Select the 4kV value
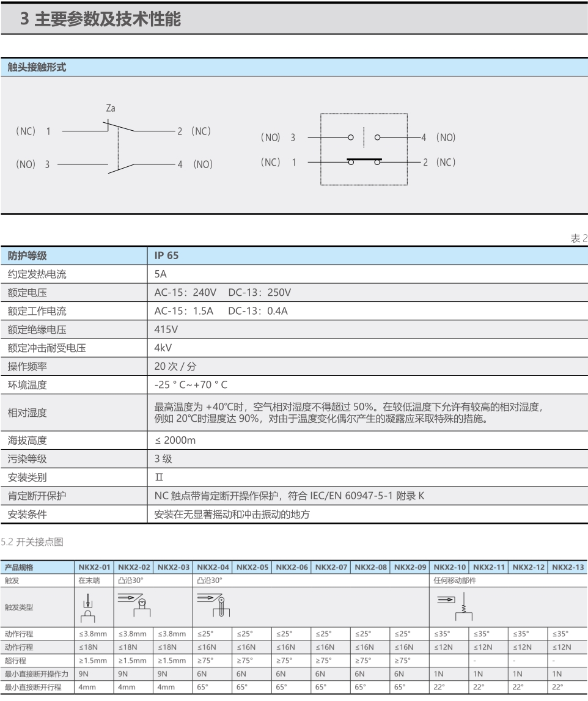Image resolution: width=588 pixels, height=701 pixels. coord(163,348)
